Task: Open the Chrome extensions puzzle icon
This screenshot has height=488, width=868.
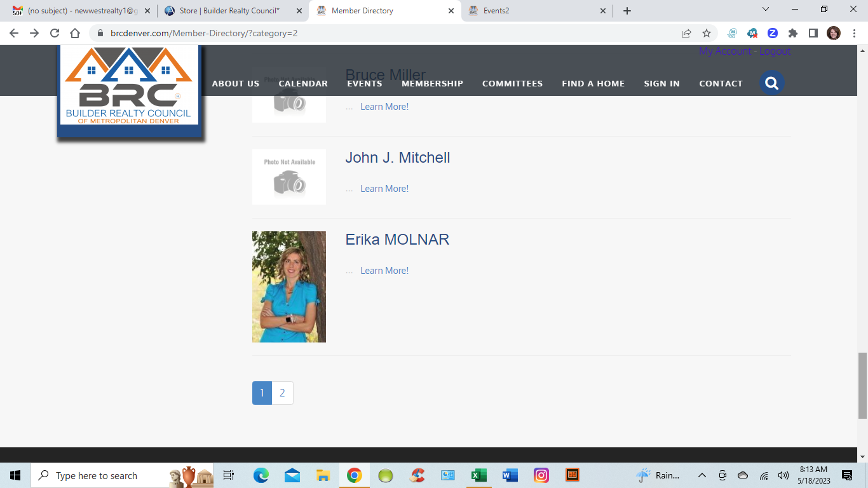Action: [793, 33]
